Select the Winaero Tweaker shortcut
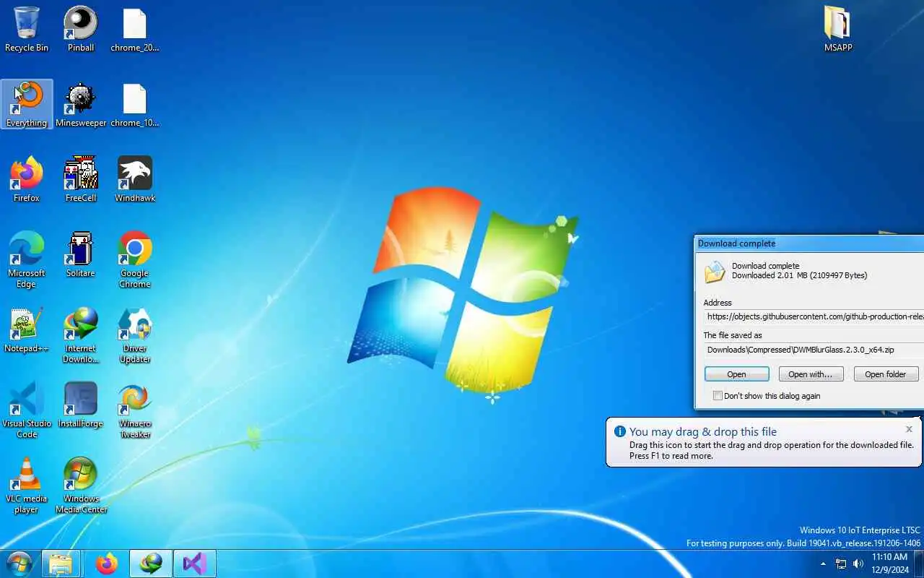The height and width of the screenshot is (578, 924). click(x=135, y=410)
